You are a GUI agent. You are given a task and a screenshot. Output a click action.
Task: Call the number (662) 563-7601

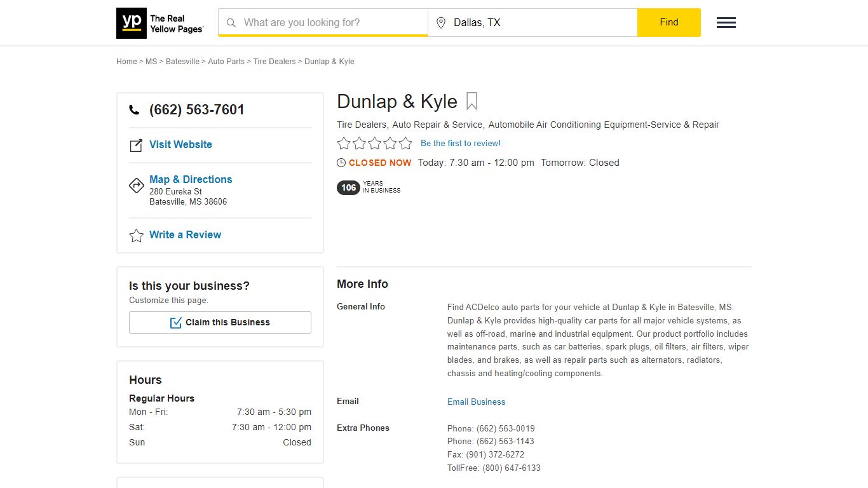(x=197, y=109)
